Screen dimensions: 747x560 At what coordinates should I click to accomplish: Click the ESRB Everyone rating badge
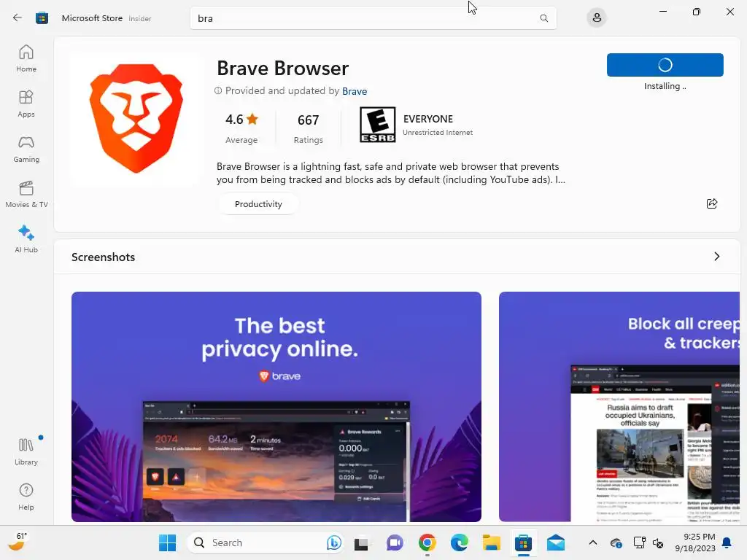pyautogui.click(x=377, y=125)
